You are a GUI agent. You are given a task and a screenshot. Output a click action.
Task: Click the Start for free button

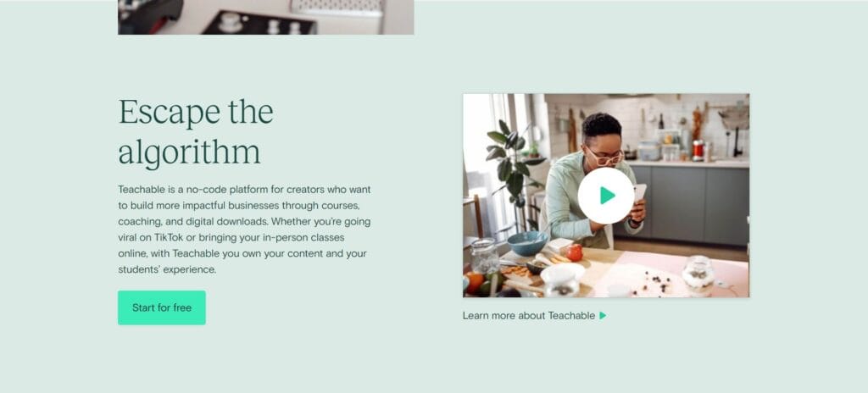162,307
